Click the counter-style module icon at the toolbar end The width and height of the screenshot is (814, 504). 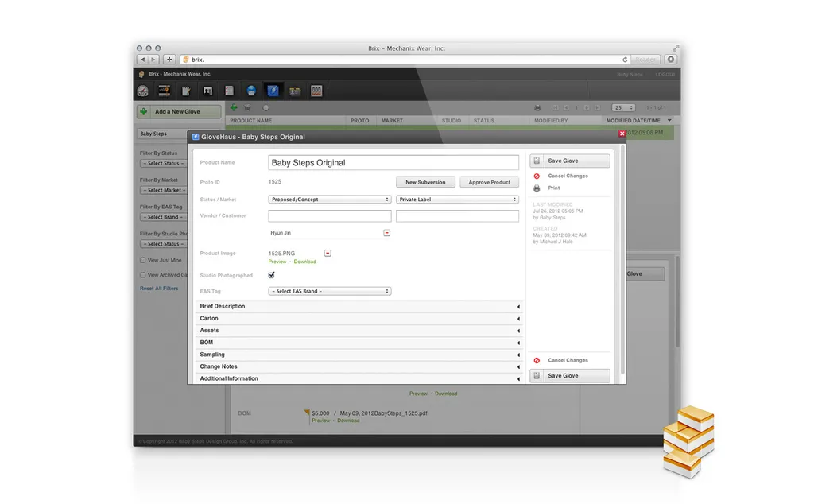(x=316, y=91)
